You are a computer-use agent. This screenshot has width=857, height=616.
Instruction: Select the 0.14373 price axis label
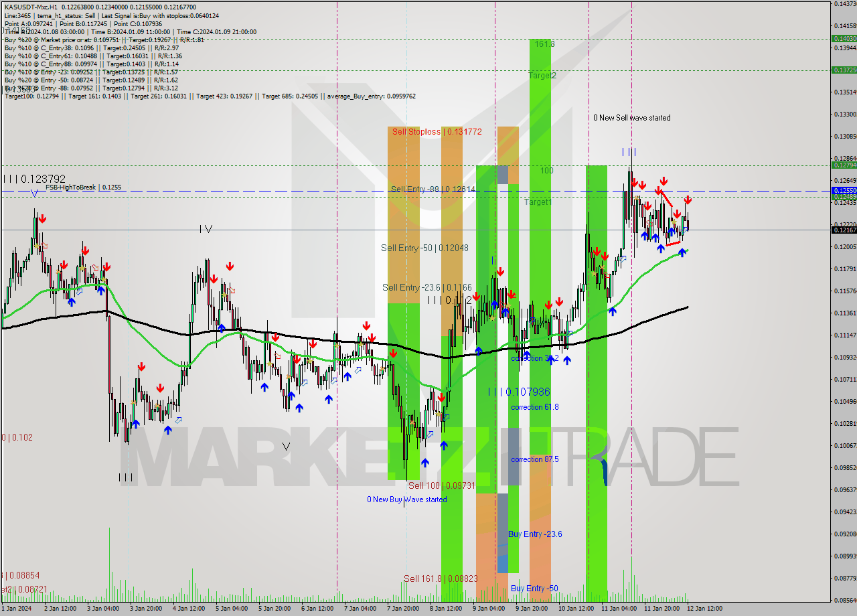click(845, 4)
